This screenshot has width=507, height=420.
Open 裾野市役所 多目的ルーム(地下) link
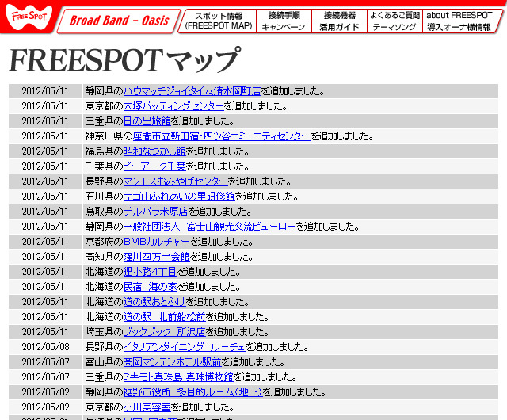click(x=193, y=391)
